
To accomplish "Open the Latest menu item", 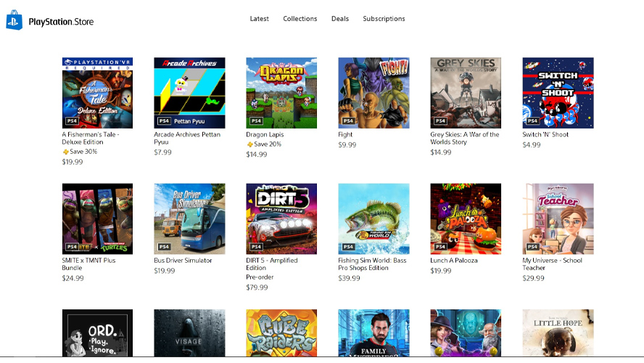I will tap(259, 18).
